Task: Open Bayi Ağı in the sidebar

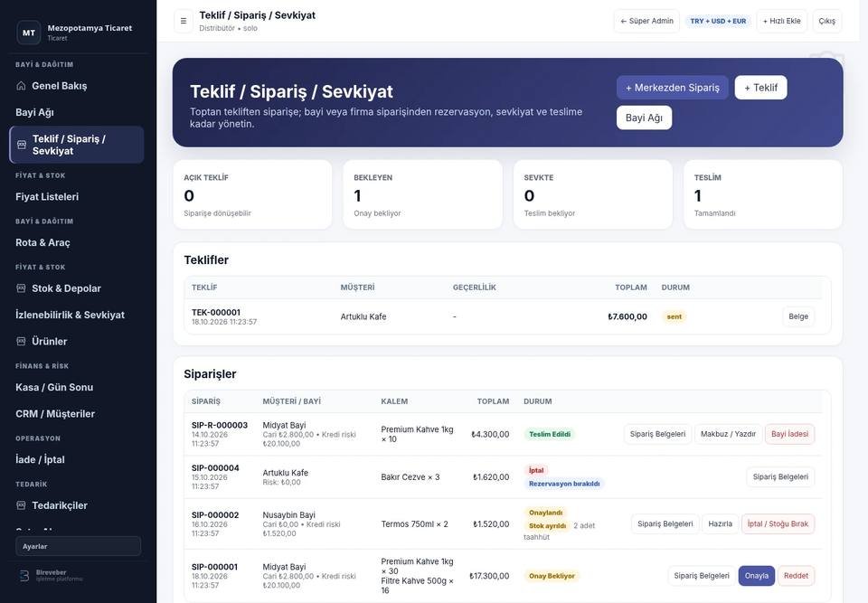Action: pyautogui.click(x=76, y=112)
